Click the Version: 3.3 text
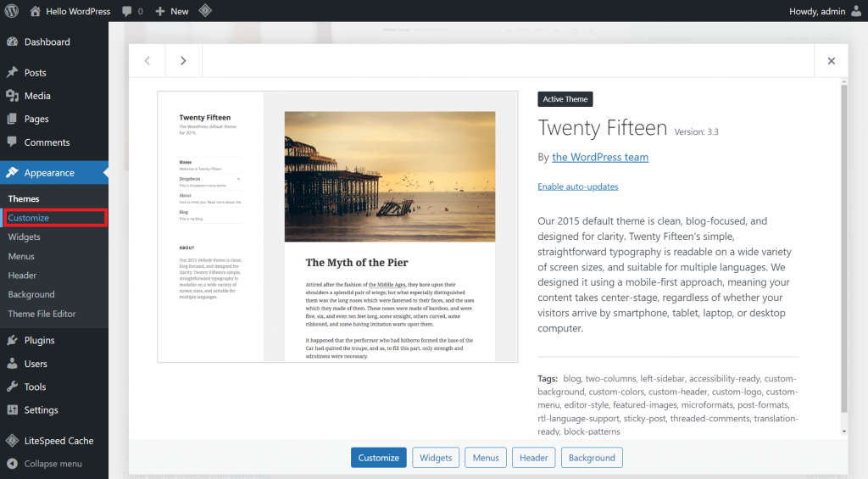 pyautogui.click(x=697, y=131)
